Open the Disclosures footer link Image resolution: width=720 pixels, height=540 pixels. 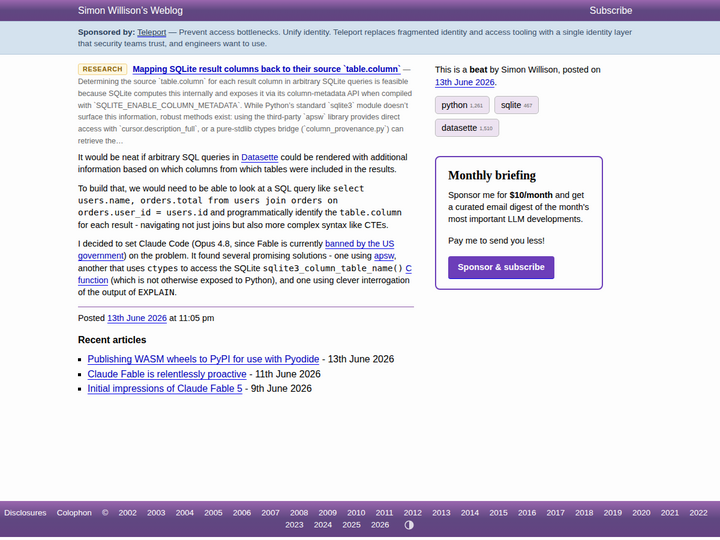coord(25,513)
